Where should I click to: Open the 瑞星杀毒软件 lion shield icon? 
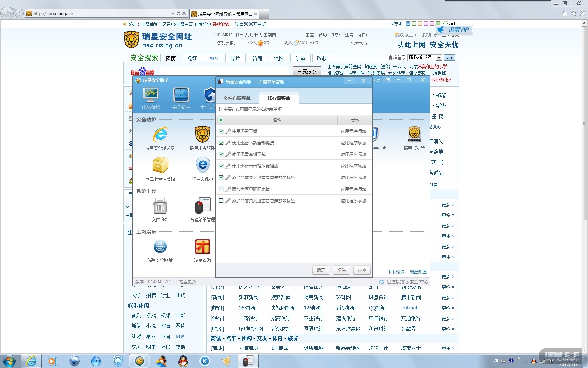pyautogui.click(x=202, y=135)
